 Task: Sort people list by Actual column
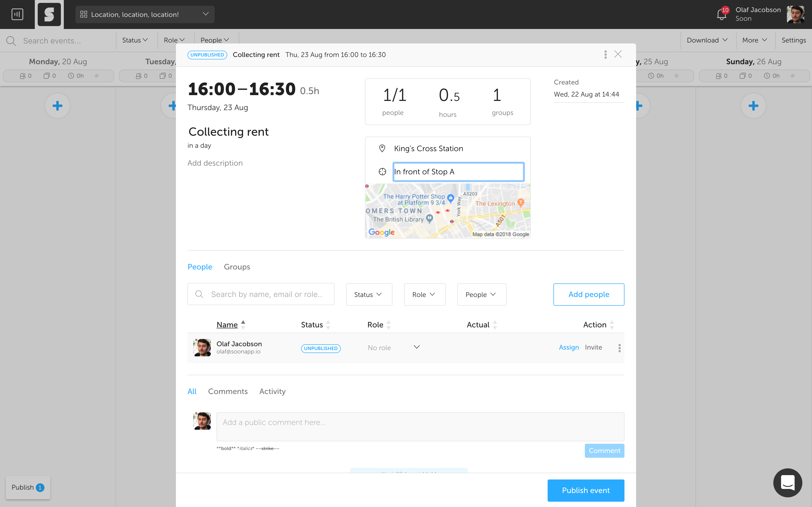click(x=478, y=324)
